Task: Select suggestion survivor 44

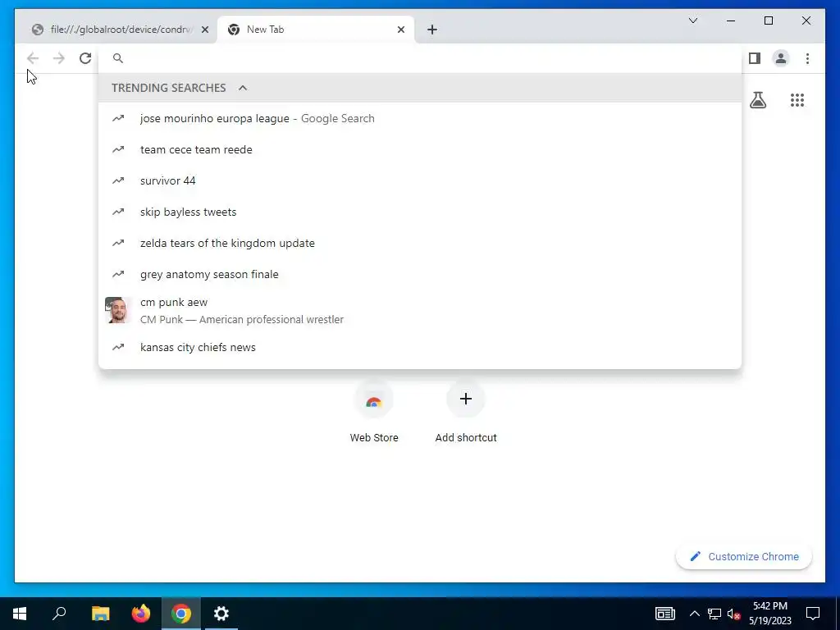Action: pos(420,180)
